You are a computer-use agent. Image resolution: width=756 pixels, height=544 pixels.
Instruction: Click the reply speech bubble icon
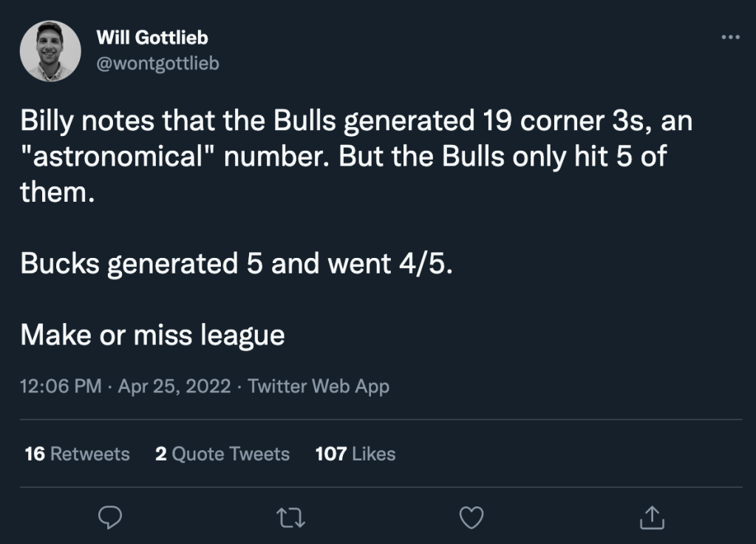[x=109, y=517]
